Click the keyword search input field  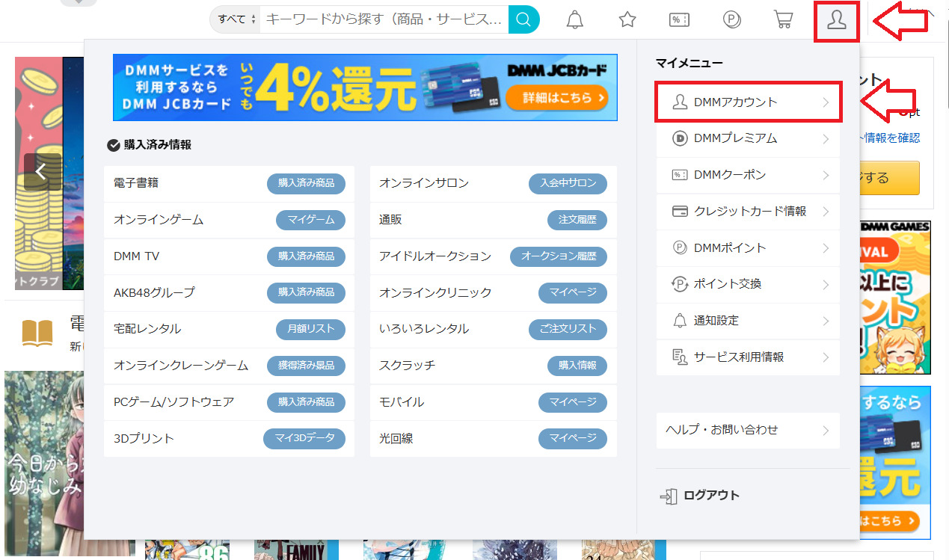[384, 19]
